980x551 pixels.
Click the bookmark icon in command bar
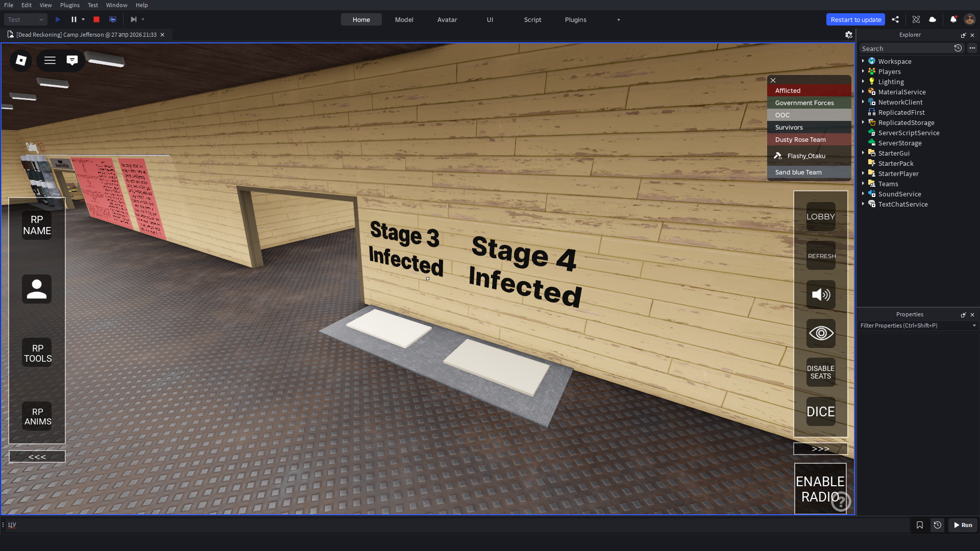[920, 525]
